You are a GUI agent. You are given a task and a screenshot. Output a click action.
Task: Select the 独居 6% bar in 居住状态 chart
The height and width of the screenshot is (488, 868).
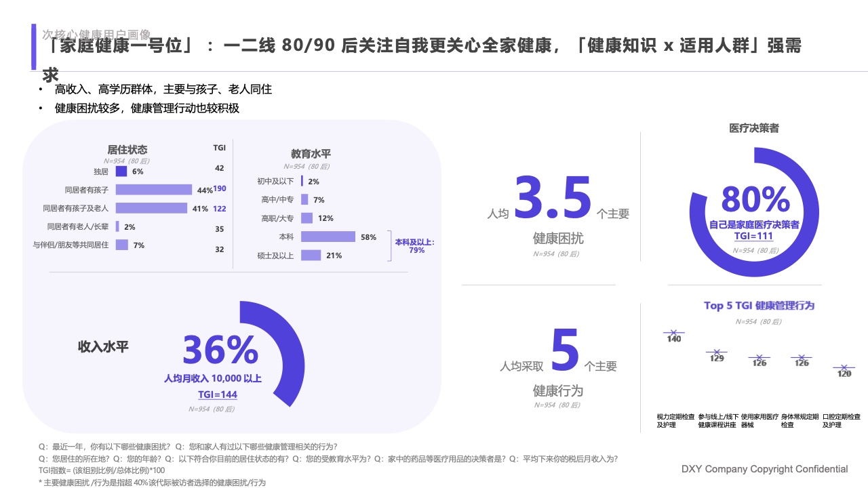pyautogui.click(x=122, y=171)
